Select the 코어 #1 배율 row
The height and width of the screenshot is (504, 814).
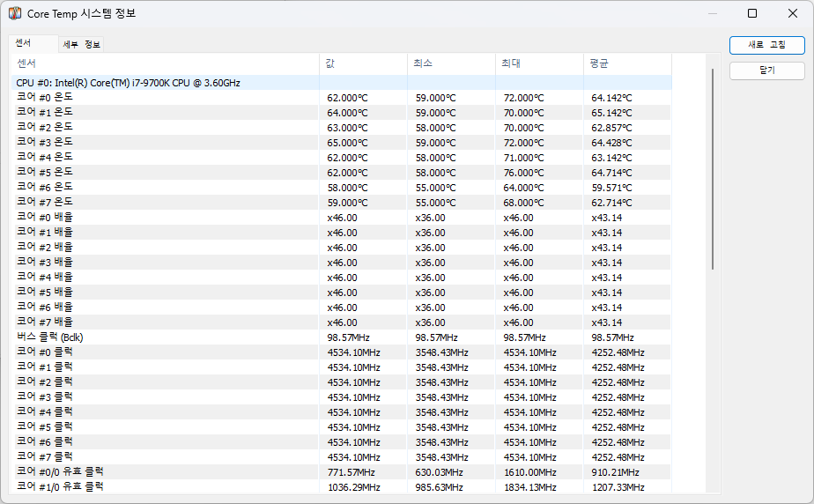click(x=341, y=233)
